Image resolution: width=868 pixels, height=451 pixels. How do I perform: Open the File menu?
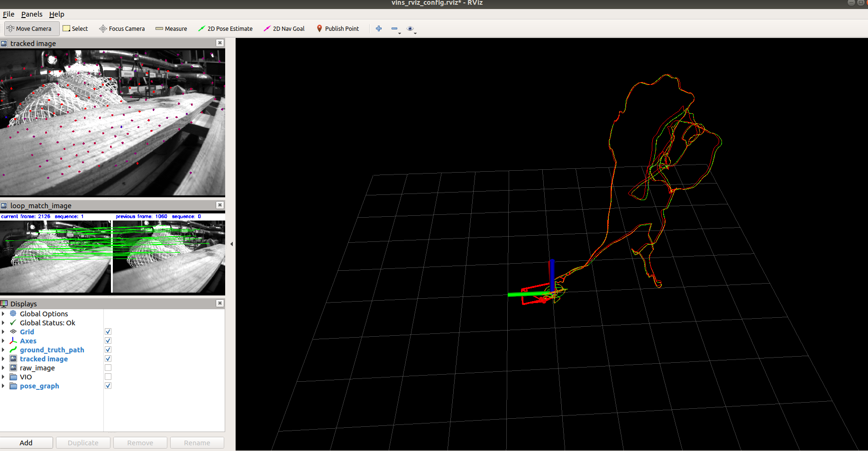tap(9, 14)
